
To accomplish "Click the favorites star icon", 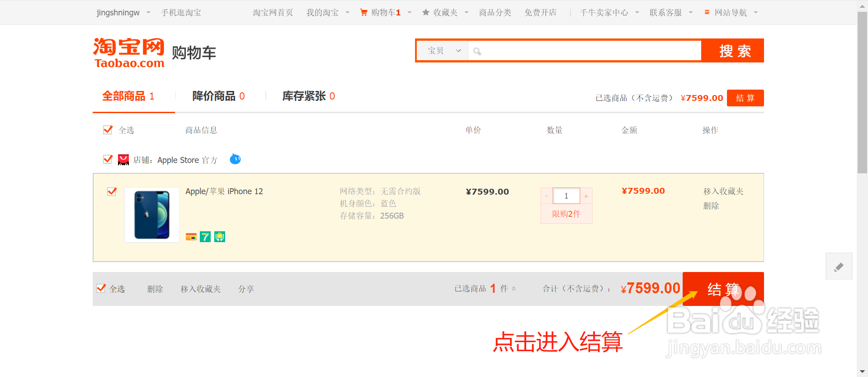I will click(426, 13).
